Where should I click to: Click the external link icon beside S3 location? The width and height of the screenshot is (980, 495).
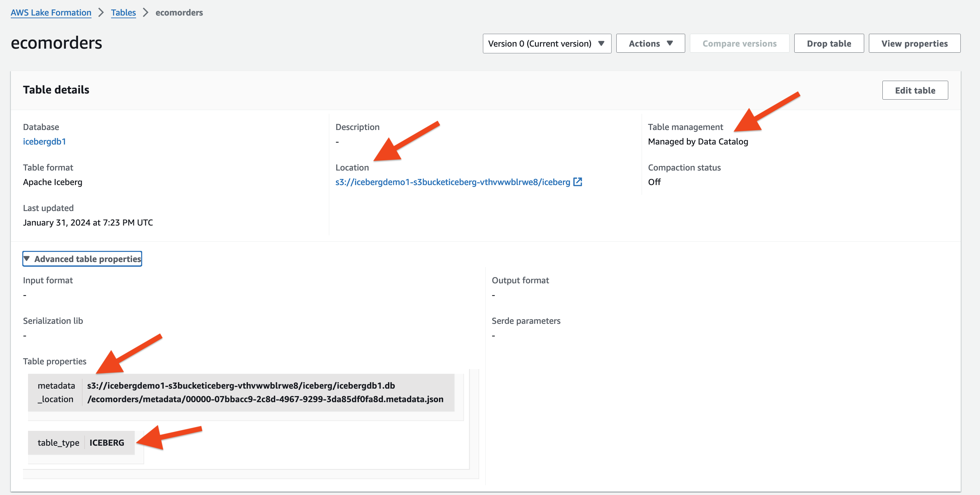[x=577, y=182]
